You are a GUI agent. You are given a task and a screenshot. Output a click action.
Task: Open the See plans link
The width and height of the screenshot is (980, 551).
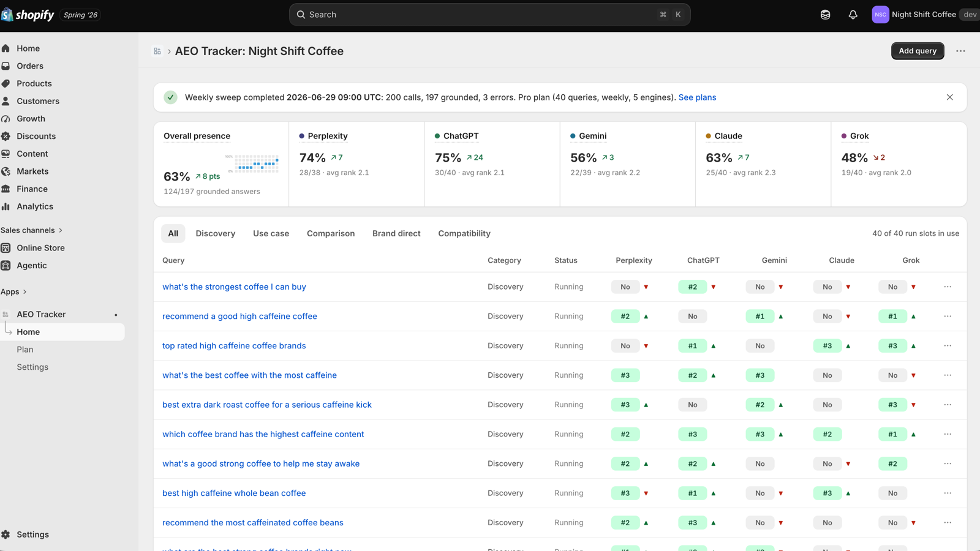coord(697,97)
